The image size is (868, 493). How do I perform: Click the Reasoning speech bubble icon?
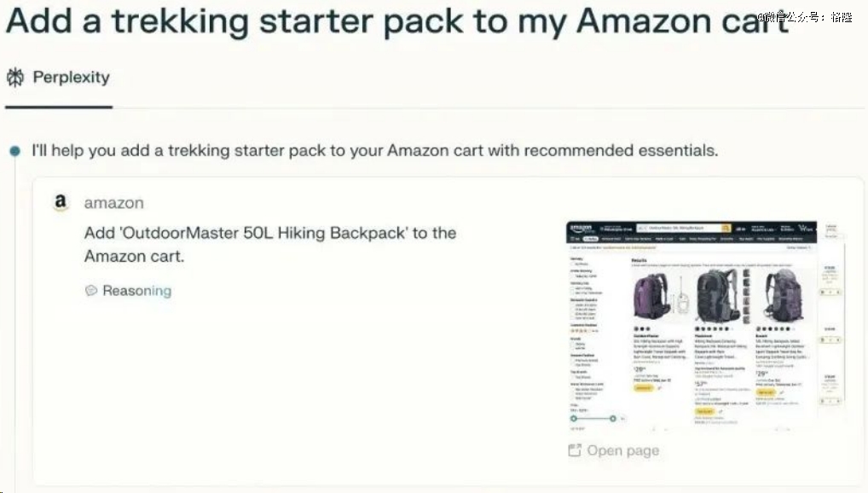(91, 290)
